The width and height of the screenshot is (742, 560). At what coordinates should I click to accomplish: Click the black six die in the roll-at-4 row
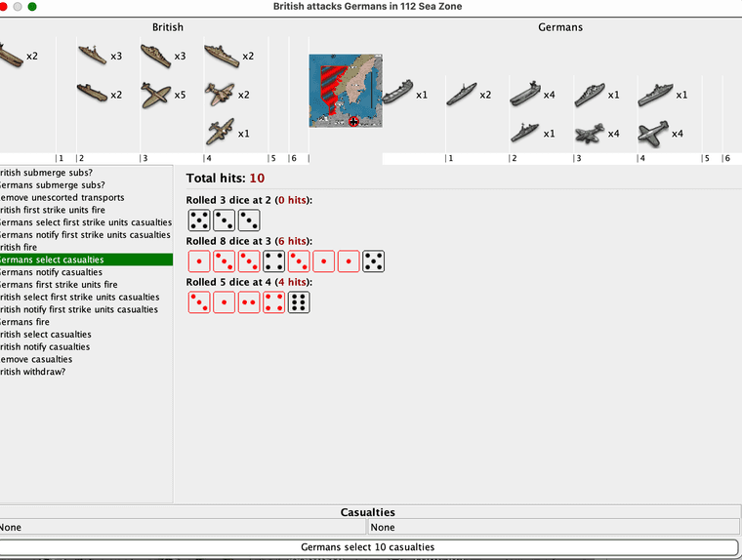pyautogui.click(x=299, y=302)
